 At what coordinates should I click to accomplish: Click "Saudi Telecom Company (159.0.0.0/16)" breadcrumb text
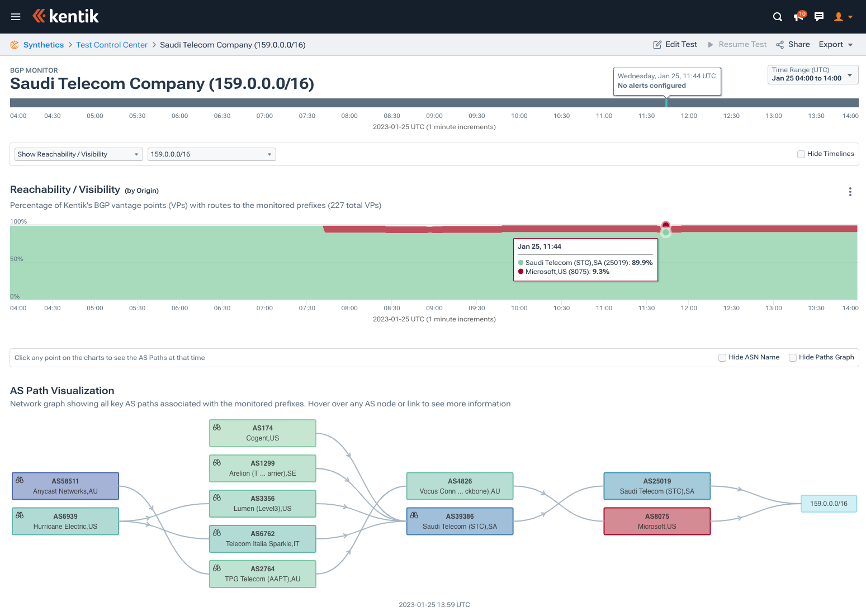click(x=233, y=45)
